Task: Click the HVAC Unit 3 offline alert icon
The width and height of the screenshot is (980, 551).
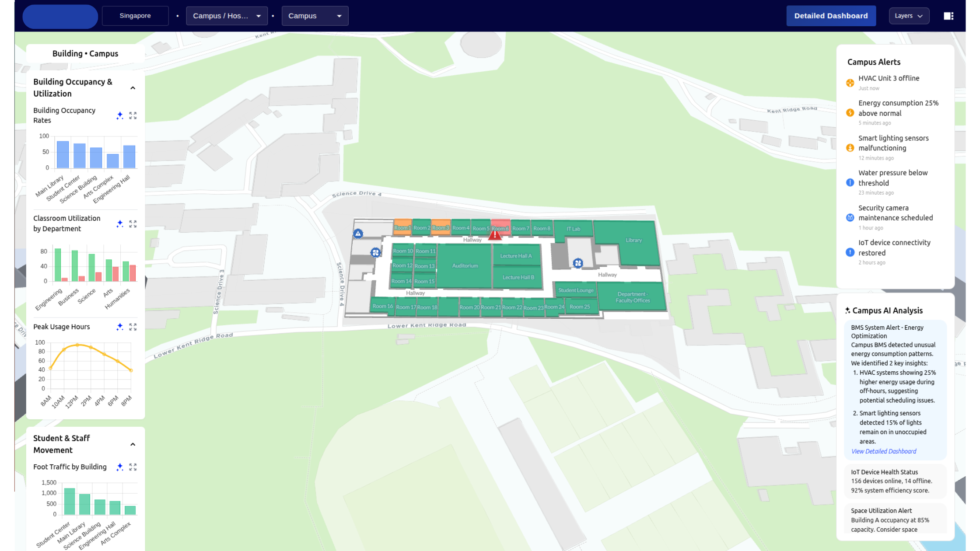Action: click(850, 83)
